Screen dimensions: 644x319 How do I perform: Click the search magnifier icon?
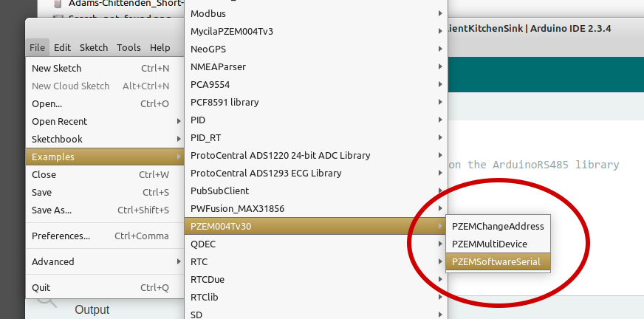coord(47,298)
